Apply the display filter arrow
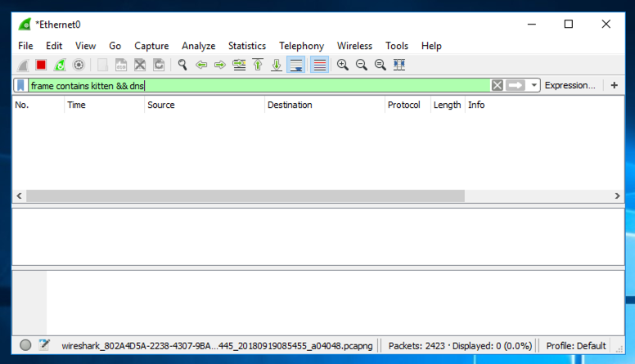The image size is (635, 364). (x=516, y=85)
